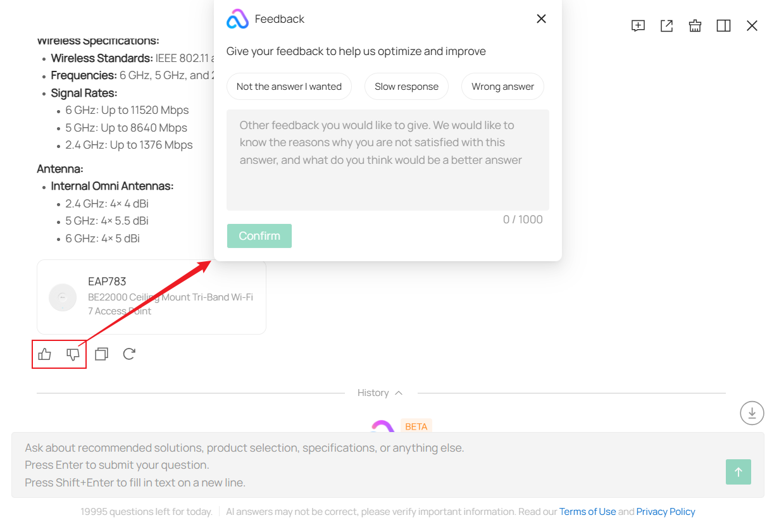Copy the answer with the copy icon
779x532 pixels.
pyautogui.click(x=101, y=354)
